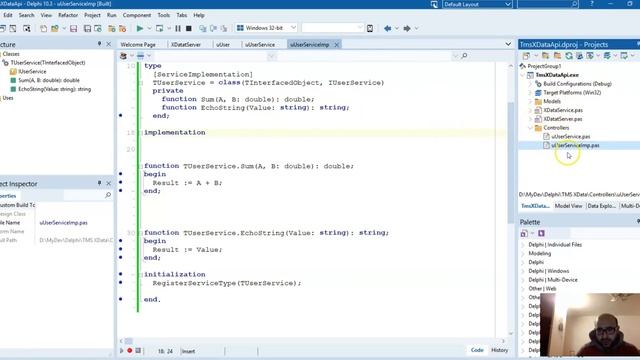Click the Palette category view icon
Viewport: 640px width, 360px height.
(524, 233)
